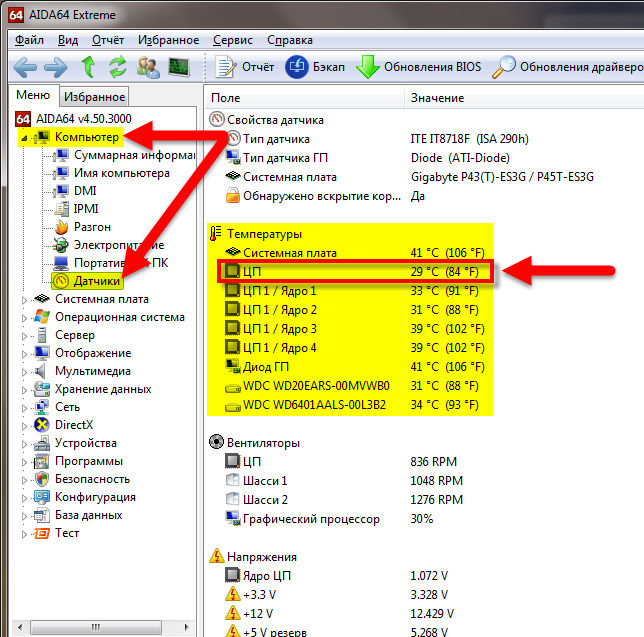Open the Отчёт menu in menu bar
Image resolution: width=644 pixels, height=637 pixels.
click(x=108, y=40)
